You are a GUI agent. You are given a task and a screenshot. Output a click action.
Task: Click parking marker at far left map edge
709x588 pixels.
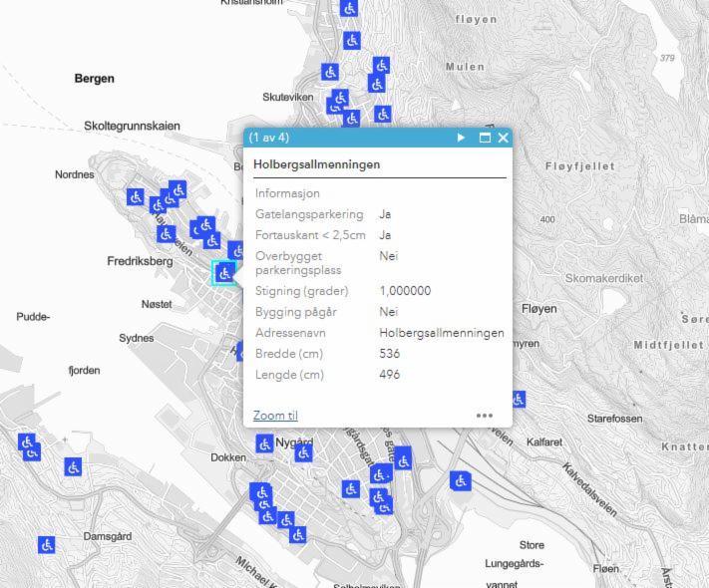pyautogui.click(x=27, y=441)
